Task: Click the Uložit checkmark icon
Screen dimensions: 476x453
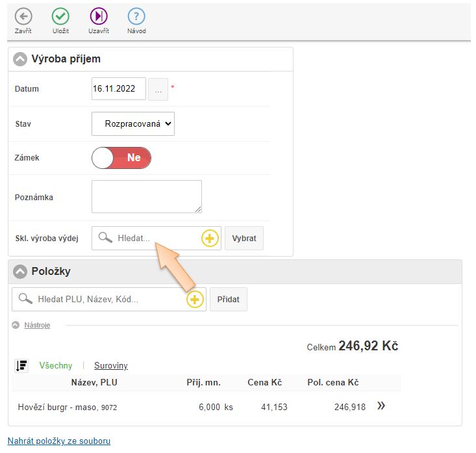Action: point(60,17)
